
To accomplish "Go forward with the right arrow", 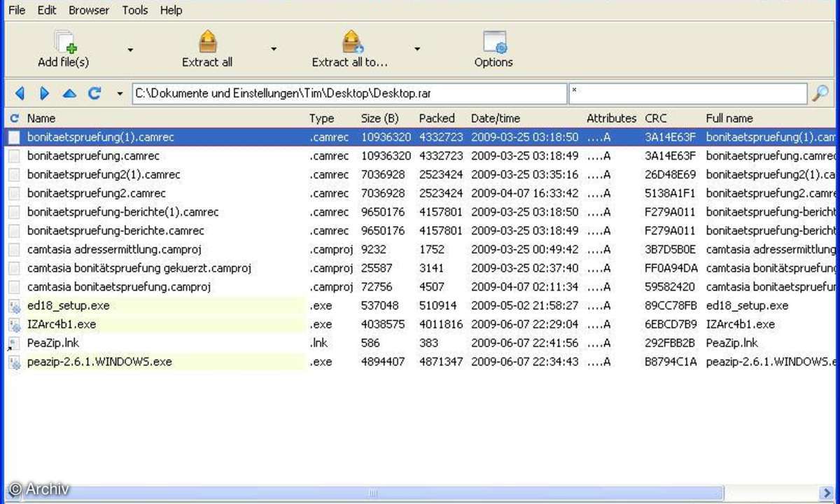I will tap(44, 93).
